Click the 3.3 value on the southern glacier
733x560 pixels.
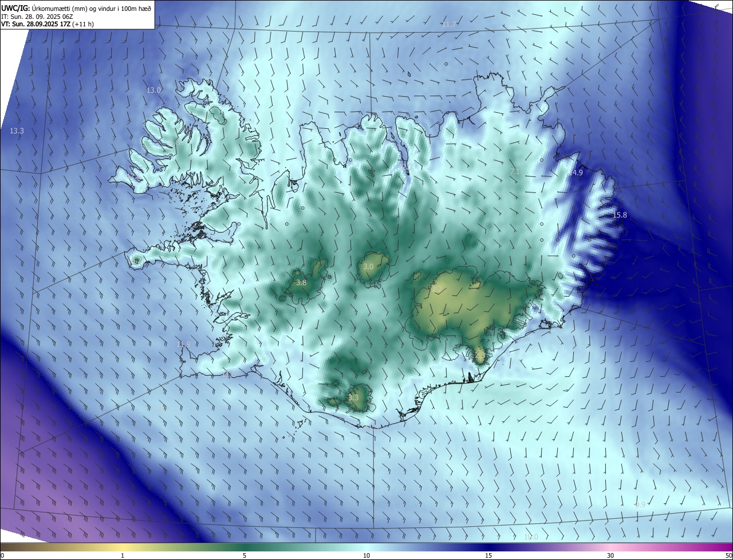[353, 397]
